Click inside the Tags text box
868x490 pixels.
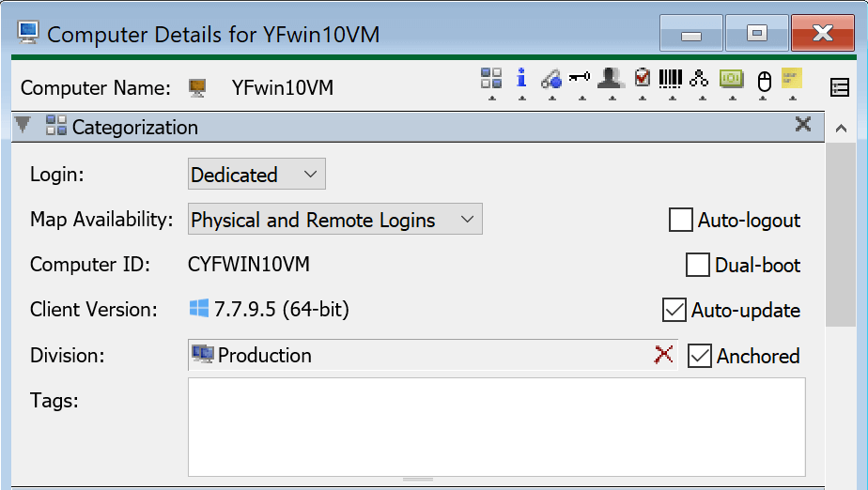(496, 427)
